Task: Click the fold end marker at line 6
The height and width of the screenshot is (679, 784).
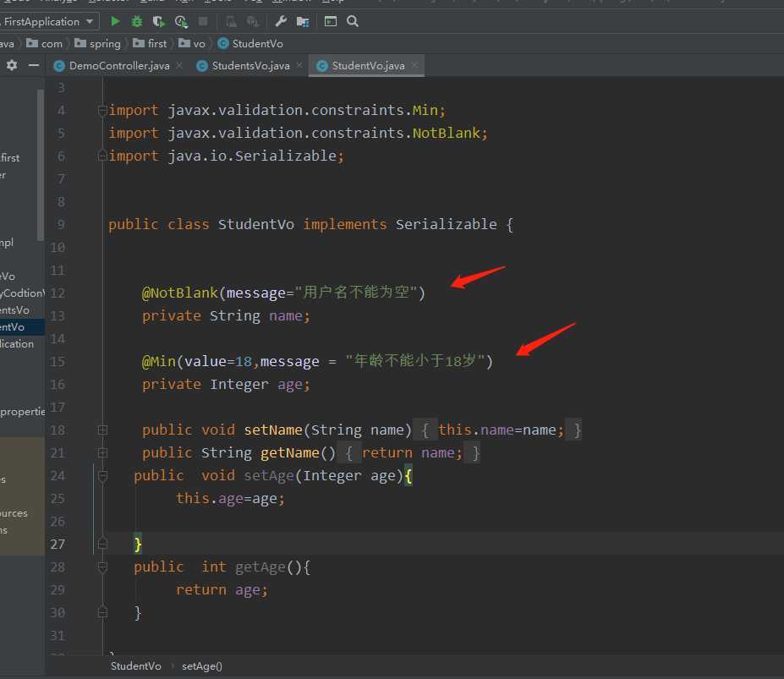Action: 102,156
